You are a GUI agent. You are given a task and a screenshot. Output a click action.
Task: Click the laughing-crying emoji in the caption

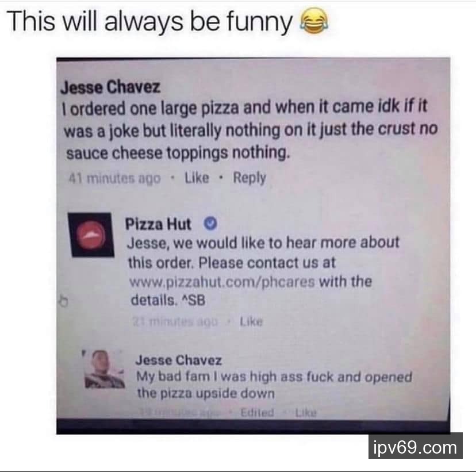pyautogui.click(x=313, y=21)
